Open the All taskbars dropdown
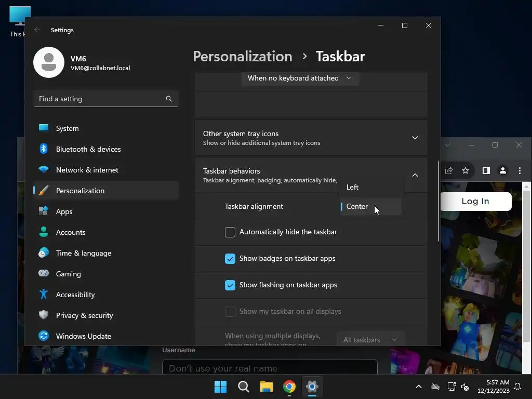Viewport: 532px width, 399px height. tap(370, 339)
